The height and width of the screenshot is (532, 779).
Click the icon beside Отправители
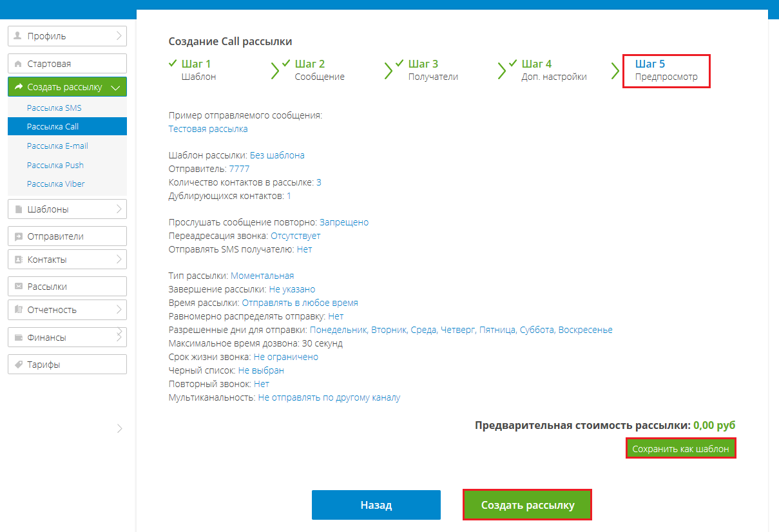tap(18, 236)
